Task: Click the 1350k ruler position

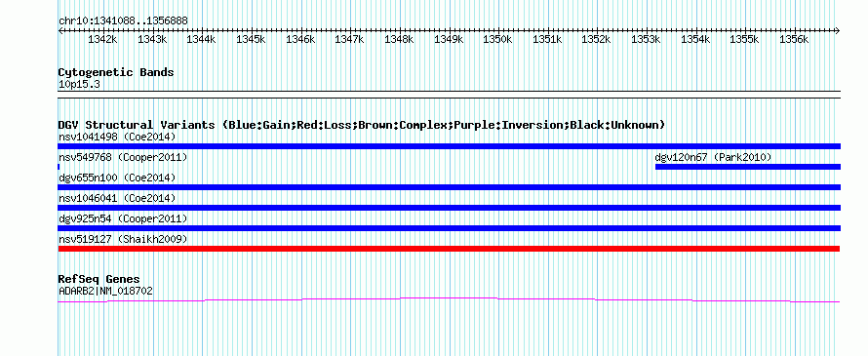Action: click(x=497, y=40)
